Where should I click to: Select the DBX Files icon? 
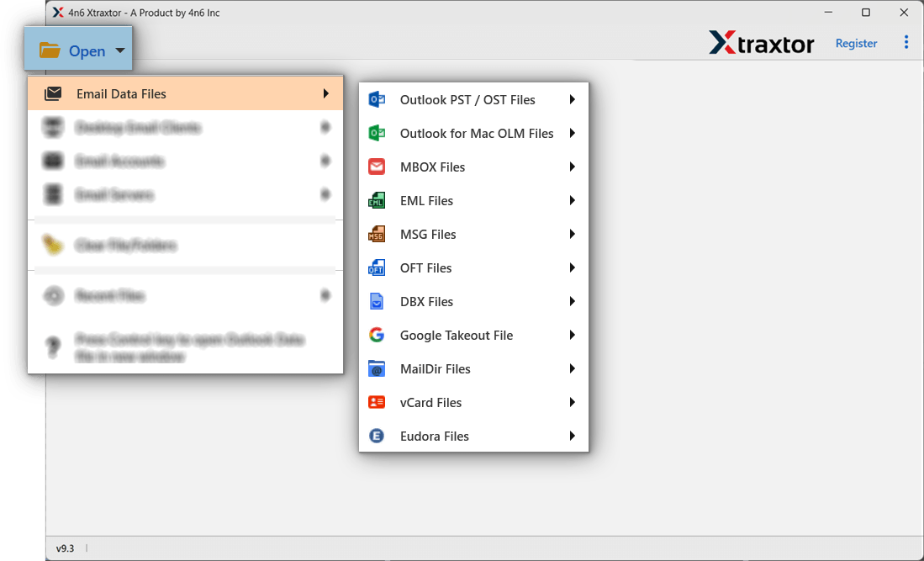point(377,301)
